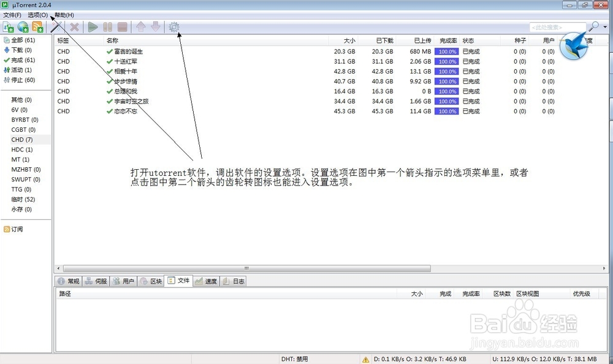Select 停止 (60) category
Screen dimensions: 613x364
pos(23,80)
